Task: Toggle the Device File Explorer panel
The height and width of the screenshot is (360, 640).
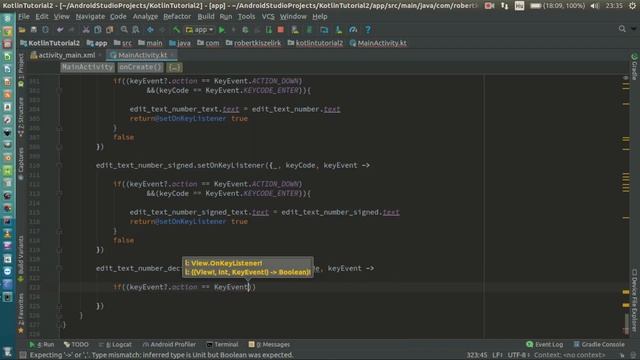Action: [x=634, y=300]
